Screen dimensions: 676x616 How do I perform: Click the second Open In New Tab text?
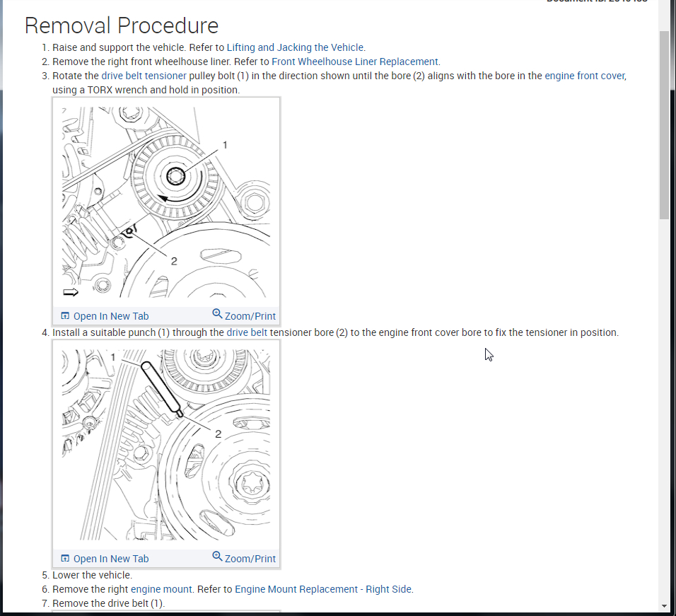click(111, 559)
